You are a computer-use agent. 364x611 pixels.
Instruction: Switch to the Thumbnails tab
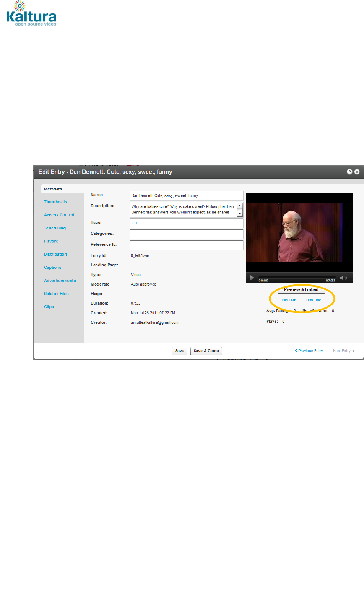pyautogui.click(x=55, y=202)
